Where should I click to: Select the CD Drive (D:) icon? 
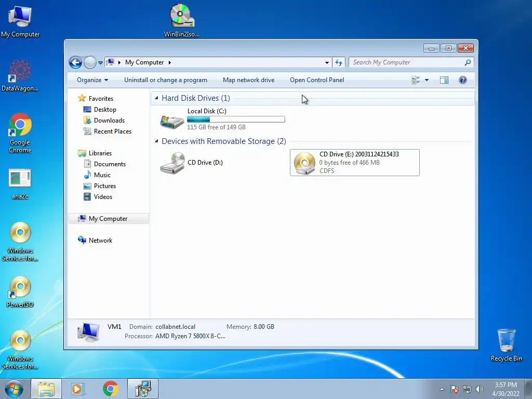(x=172, y=163)
